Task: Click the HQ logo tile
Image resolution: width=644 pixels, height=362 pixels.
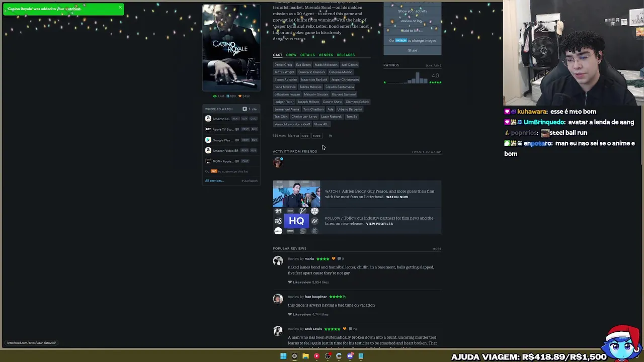Action: [296, 221]
